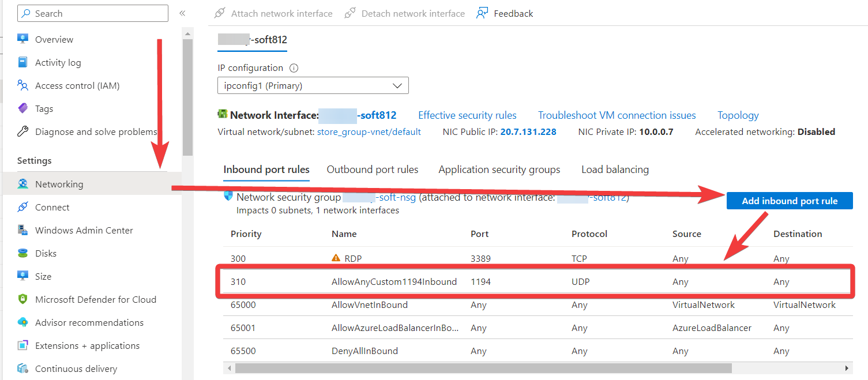Select the AllowAzureLoadBalancerInBound rule
Screen dimensions: 868x380
395,328
